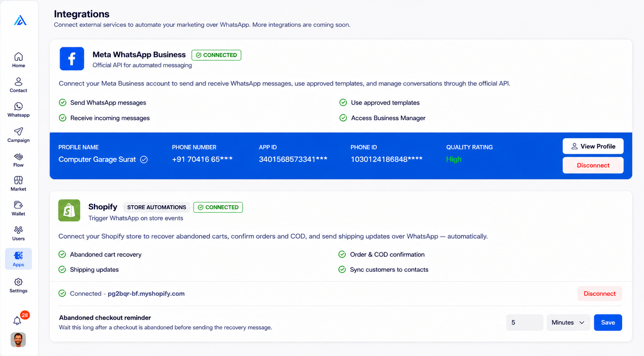
Task: Click 'Official API for automated messaging' subtitle
Action: [142, 65]
